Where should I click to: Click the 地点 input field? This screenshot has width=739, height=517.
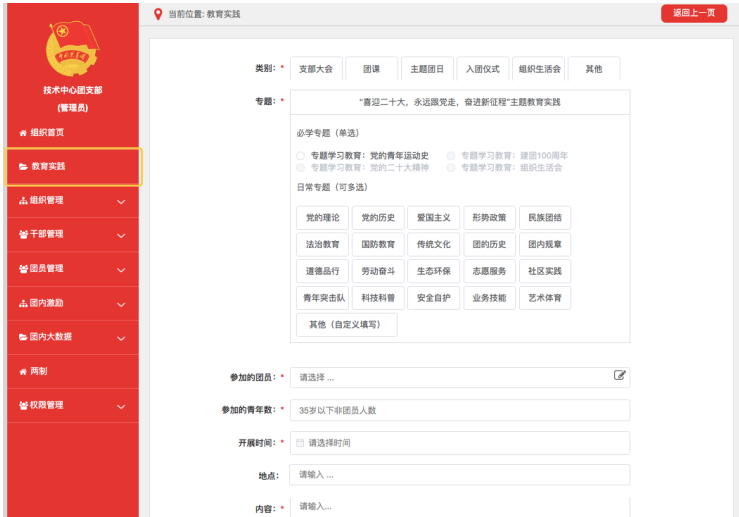[x=460, y=475]
